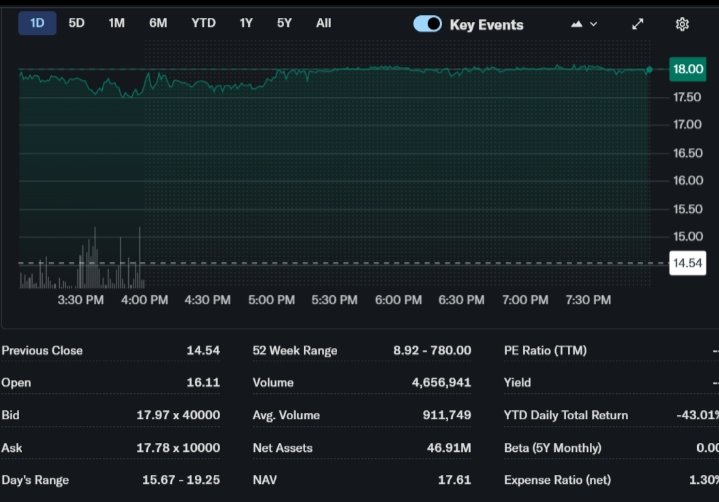Click the 18.00 current price label
This screenshot has width=719, height=502.
[687, 69]
